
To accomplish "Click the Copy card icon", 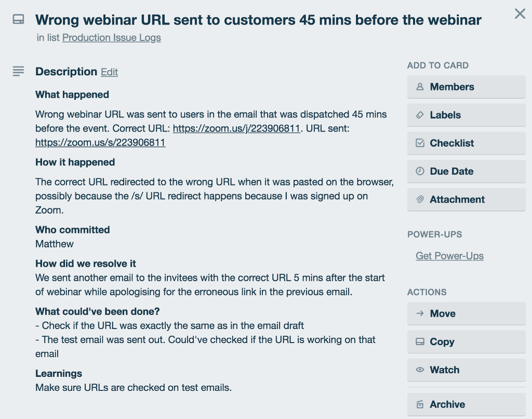I will tap(420, 342).
